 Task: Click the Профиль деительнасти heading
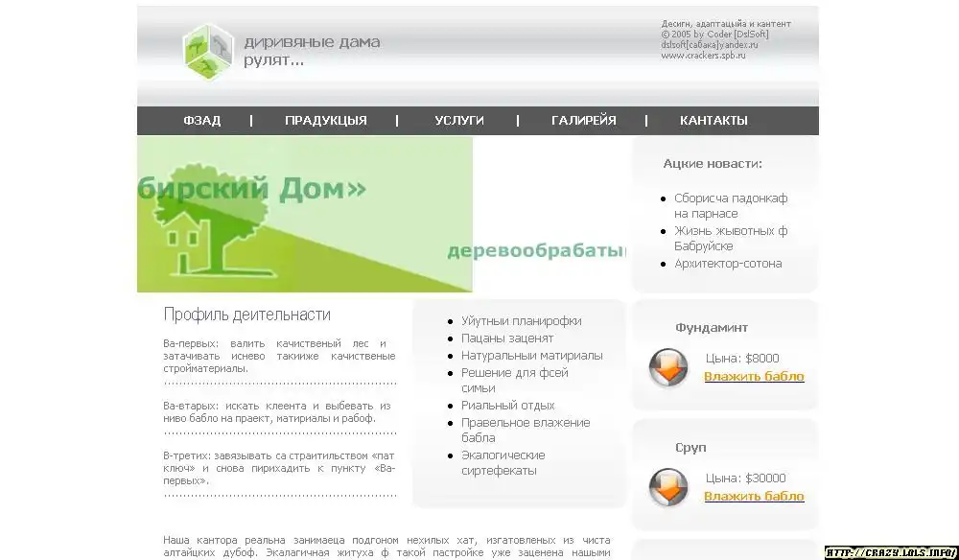point(246,315)
